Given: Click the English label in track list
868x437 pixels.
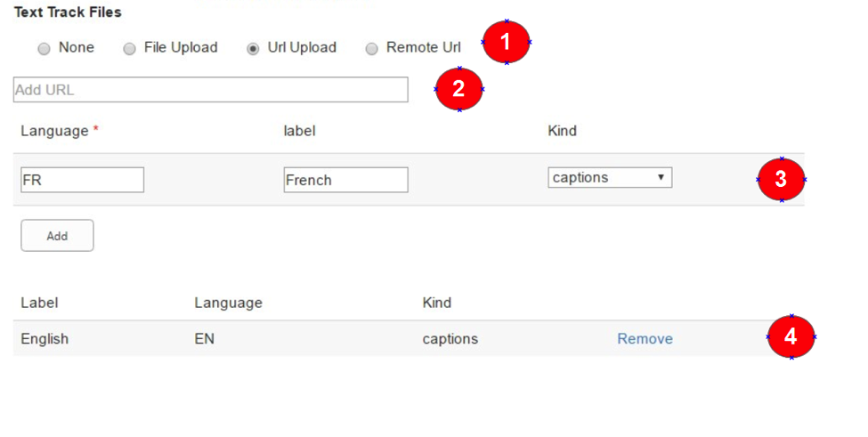Looking at the screenshot, I should (x=45, y=339).
